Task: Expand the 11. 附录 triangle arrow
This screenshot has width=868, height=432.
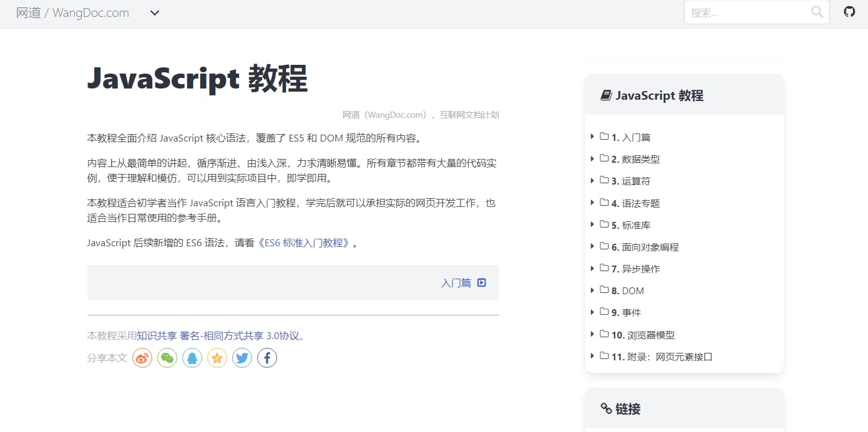Action: [x=592, y=356]
